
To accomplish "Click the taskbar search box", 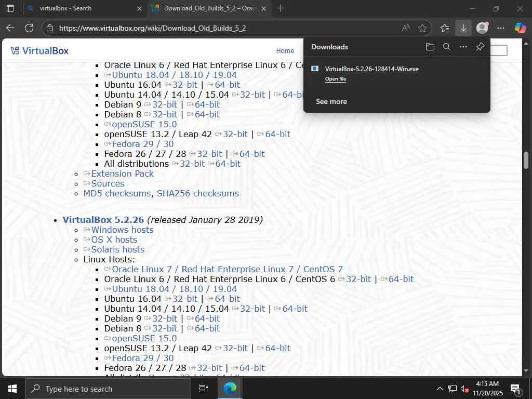I will 108,389.
